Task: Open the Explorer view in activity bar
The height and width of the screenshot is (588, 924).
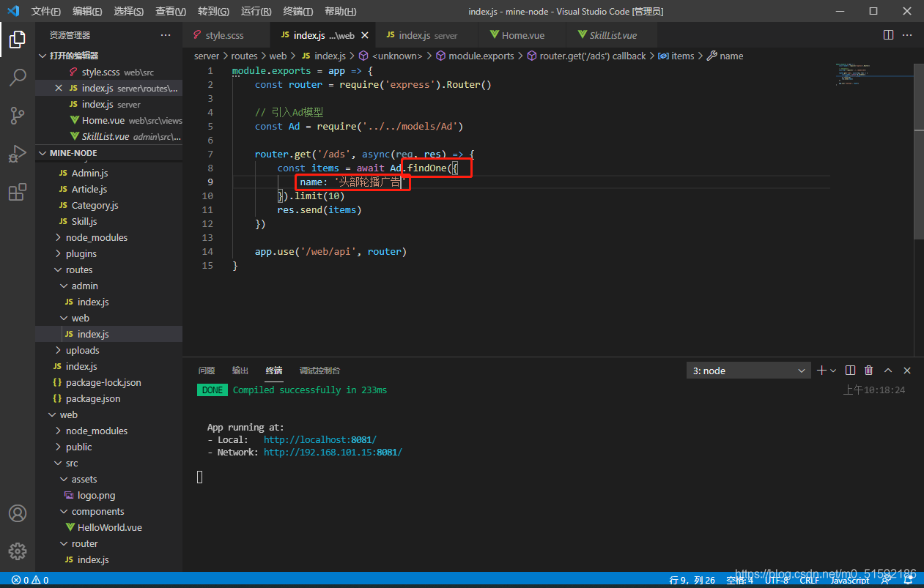Action: pyautogui.click(x=18, y=40)
